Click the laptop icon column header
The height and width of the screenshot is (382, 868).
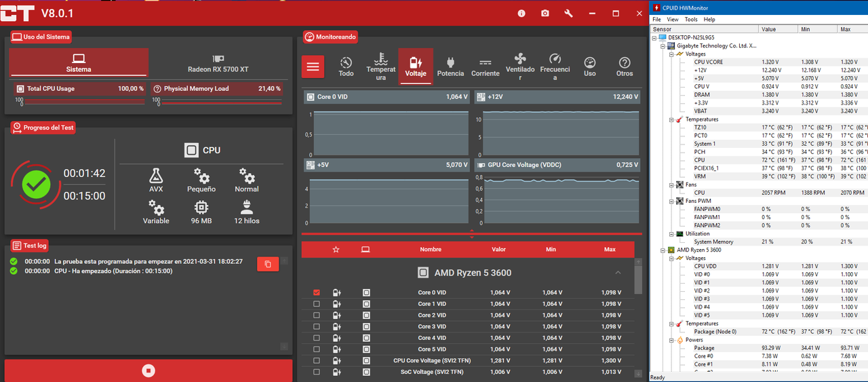pyautogui.click(x=366, y=250)
